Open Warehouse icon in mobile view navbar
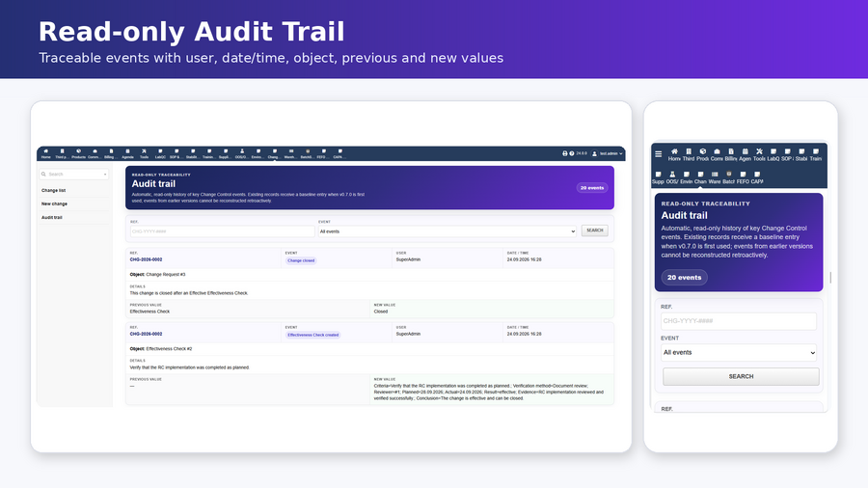The image size is (868, 488). pos(715,177)
